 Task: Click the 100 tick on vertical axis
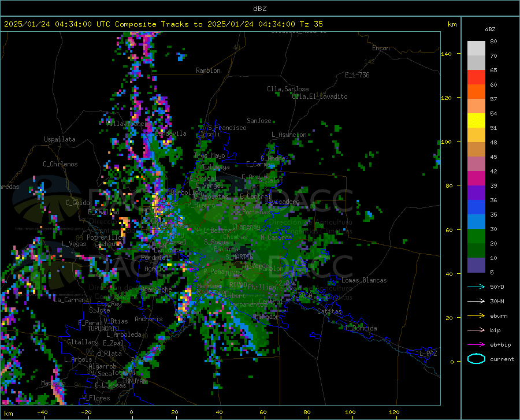click(447, 142)
